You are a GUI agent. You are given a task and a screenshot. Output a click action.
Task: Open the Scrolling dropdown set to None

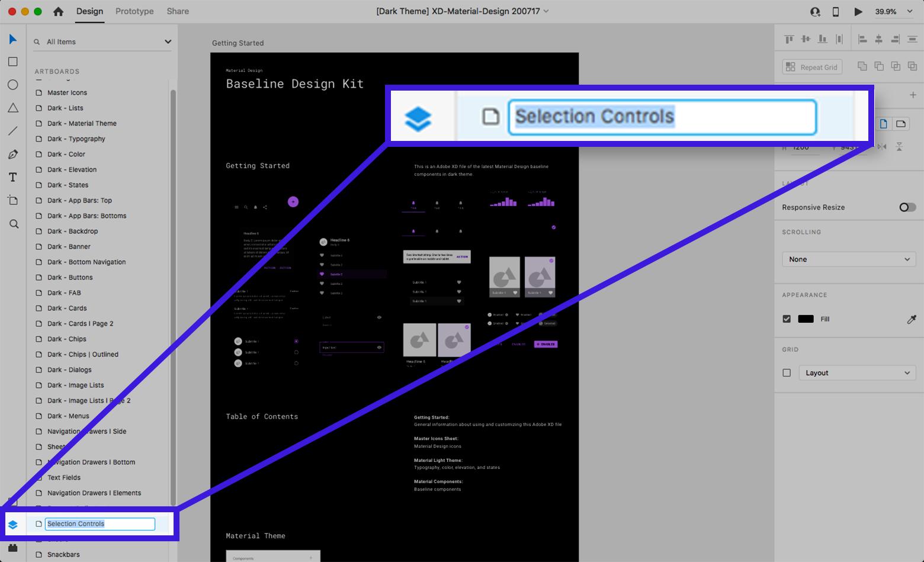(x=848, y=259)
